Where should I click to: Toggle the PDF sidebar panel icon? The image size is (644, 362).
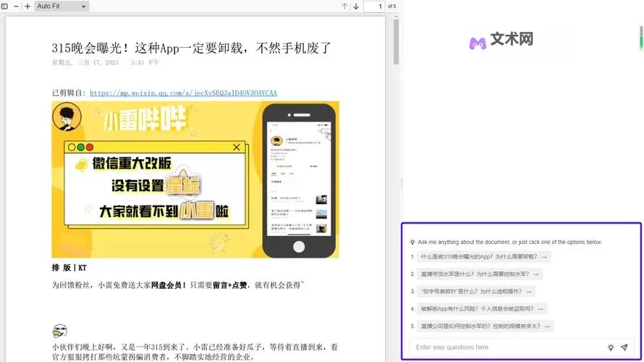point(4,7)
